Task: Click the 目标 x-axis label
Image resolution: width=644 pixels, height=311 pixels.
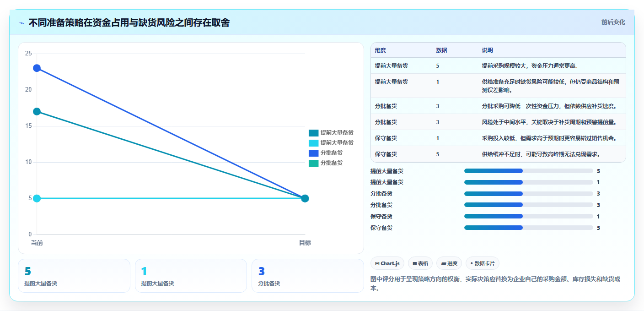Action: (x=305, y=243)
